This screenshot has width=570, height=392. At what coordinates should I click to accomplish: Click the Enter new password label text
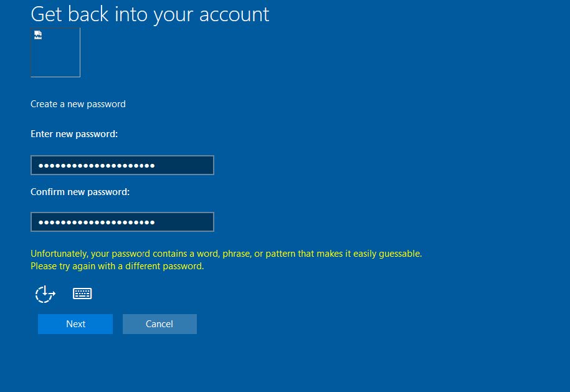pyautogui.click(x=74, y=133)
